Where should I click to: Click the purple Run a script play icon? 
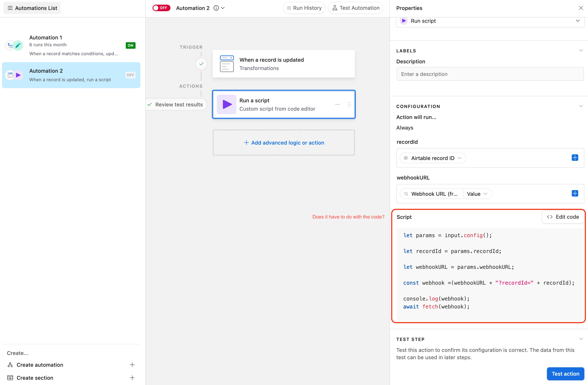[227, 104]
